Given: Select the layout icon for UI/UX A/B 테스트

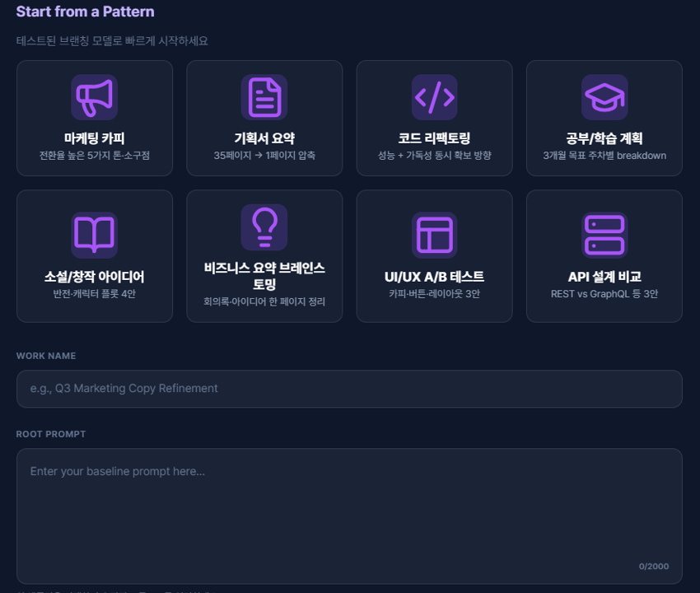Looking at the screenshot, I should [x=434, y=235].
